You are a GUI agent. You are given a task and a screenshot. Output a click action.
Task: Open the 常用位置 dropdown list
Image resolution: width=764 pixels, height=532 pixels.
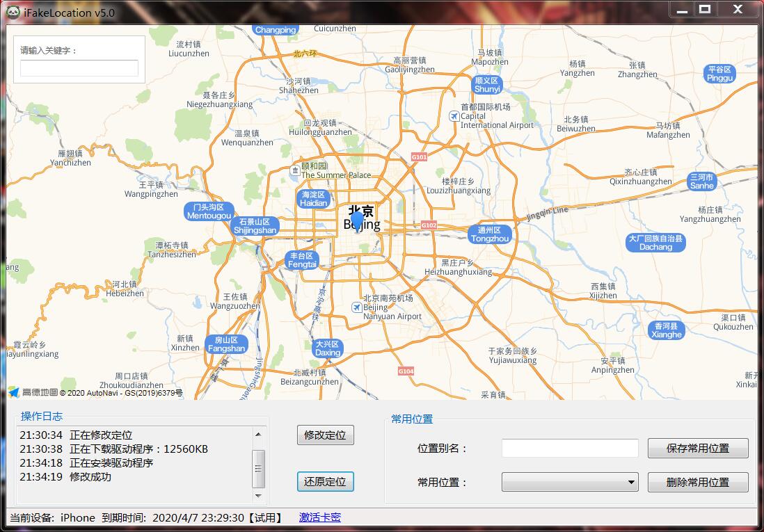pyautogui.click(x=570, y=483)
